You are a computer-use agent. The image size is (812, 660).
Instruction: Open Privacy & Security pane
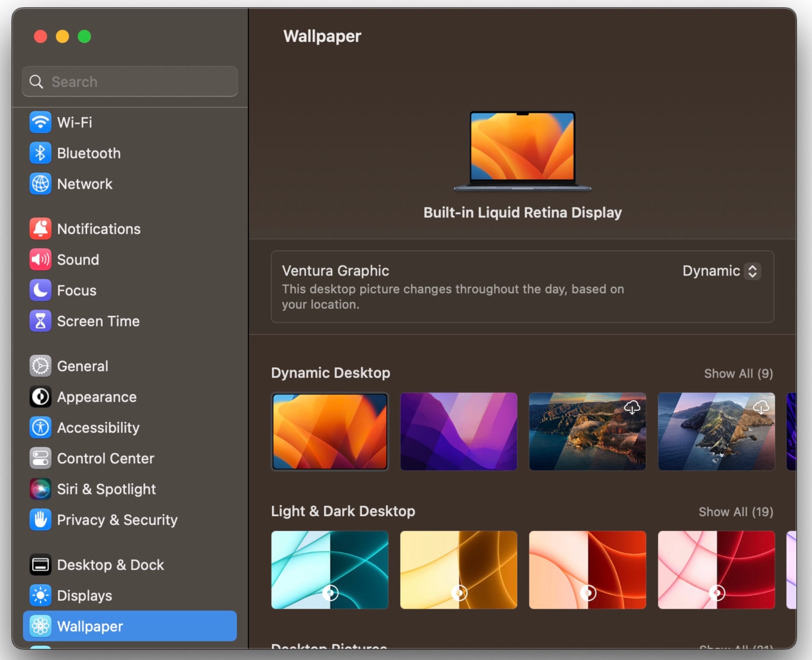pos(130,520)
